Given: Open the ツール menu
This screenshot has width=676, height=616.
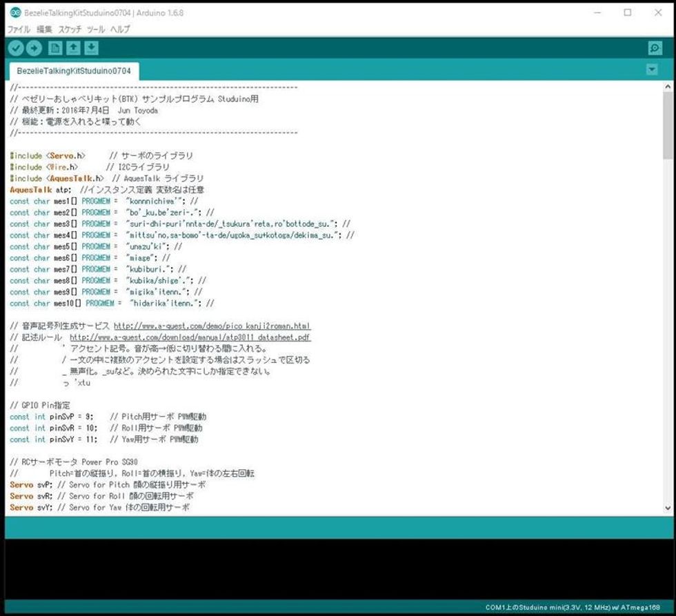Looking at the screenshot, I should (x=96, y=30).
